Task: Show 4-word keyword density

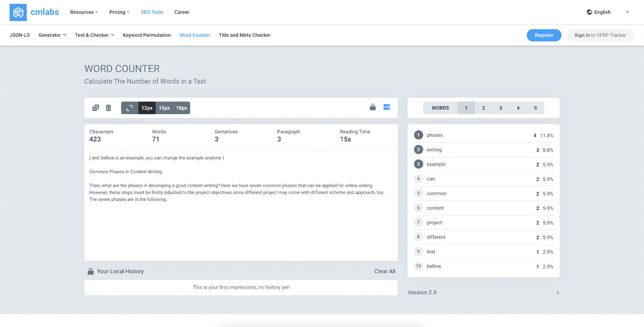Action: (x=518, y=108)
